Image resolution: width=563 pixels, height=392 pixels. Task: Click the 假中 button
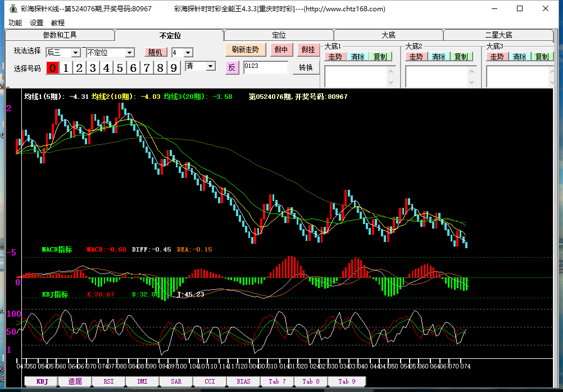tap(281, 50)
